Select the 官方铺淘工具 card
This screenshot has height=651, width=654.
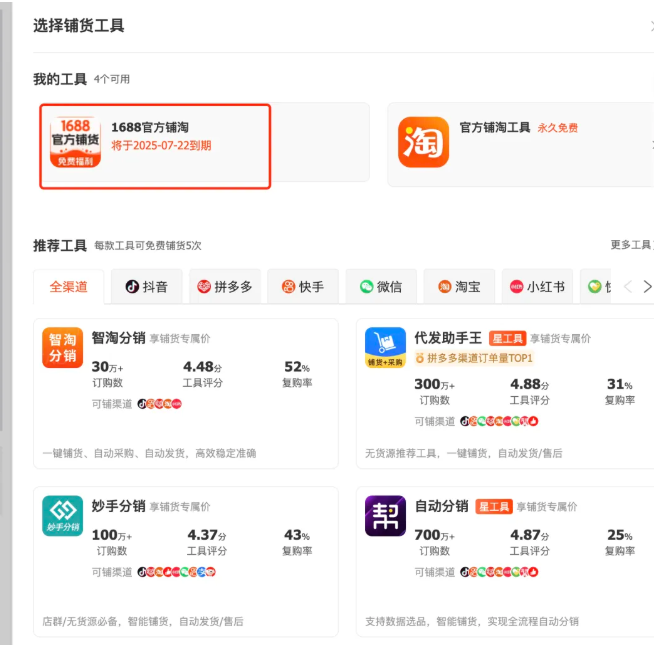[521, 144]
